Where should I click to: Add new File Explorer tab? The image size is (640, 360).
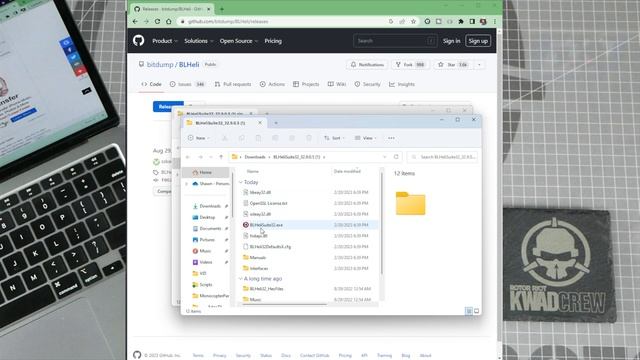click(x=276, y=122)
